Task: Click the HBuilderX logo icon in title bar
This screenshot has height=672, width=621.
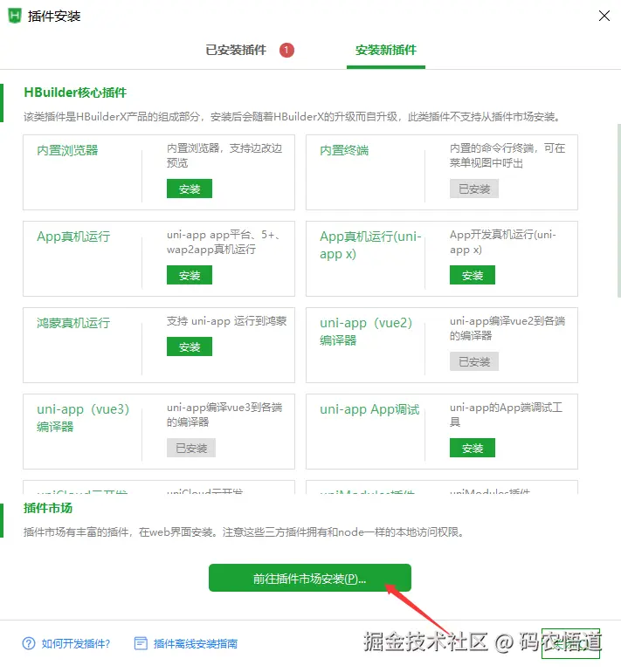Action: tap(15, 16)
